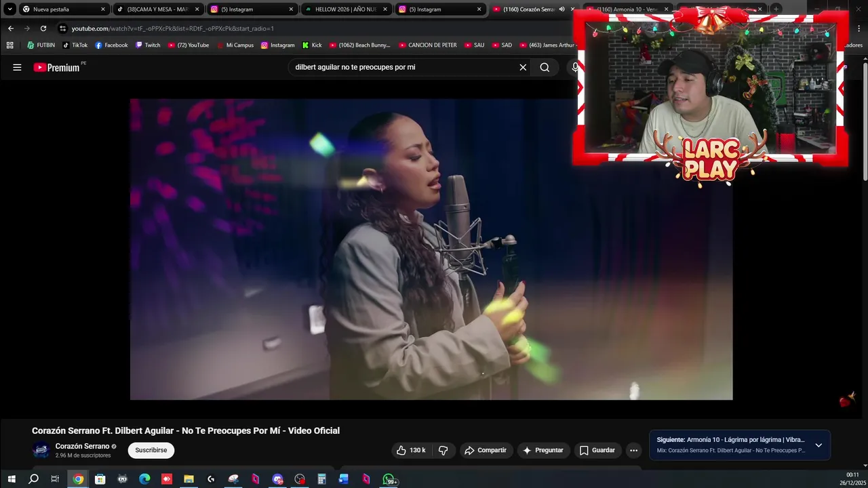868x488 pixels.
Task: Click the Guardar save button
Action: [597, 450]
